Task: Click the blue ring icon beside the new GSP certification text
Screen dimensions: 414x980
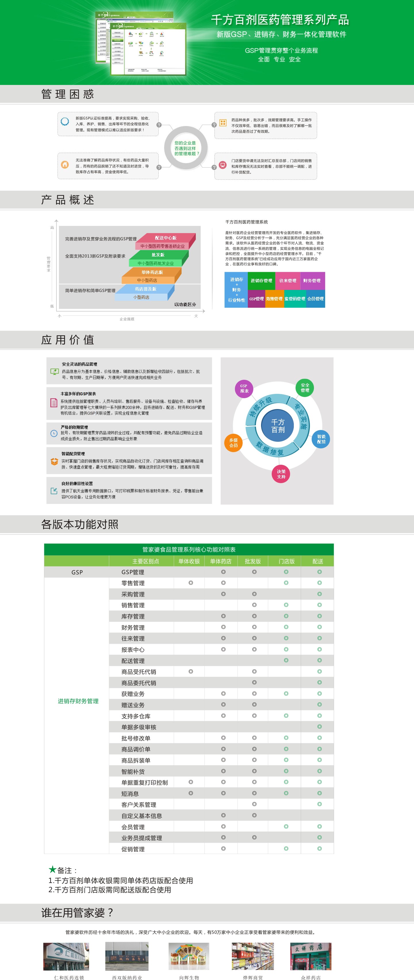Action: click(65, 122)
